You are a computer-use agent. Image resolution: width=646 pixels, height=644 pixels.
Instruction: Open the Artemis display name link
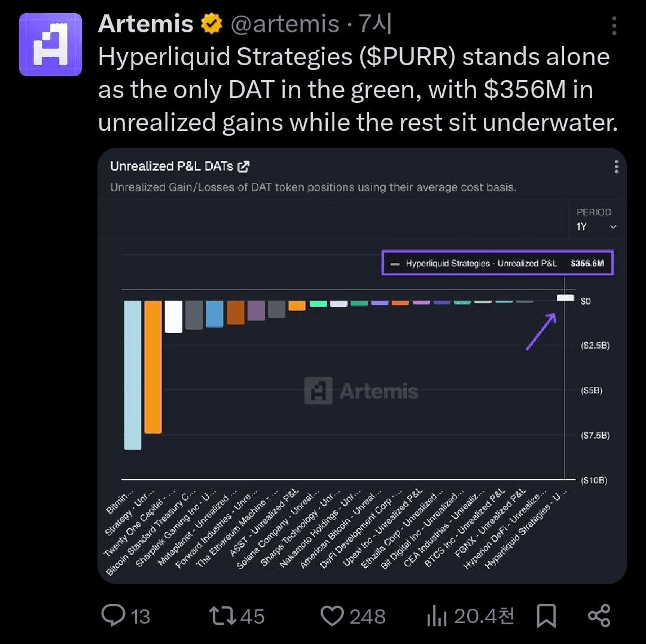[145, 25]
